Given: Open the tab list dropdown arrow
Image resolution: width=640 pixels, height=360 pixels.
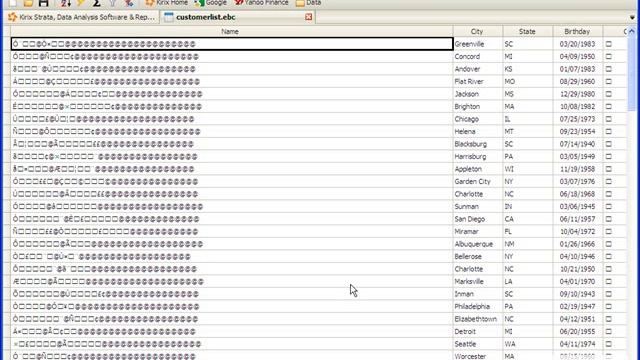Looking at the screenshot, I should tap(632, 18).
